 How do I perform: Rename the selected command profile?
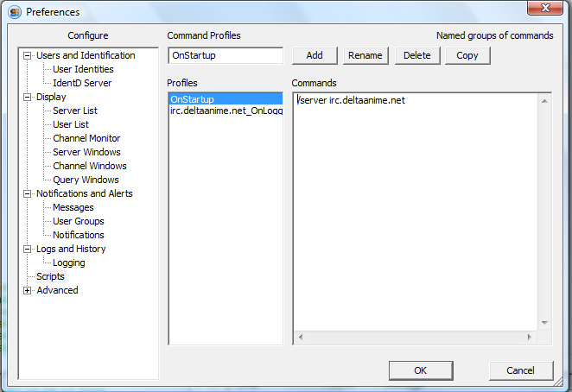click(365, 55)
